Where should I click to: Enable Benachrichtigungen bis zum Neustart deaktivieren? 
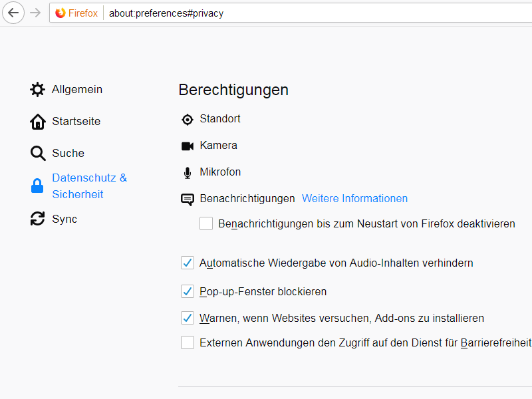[206, 223]
